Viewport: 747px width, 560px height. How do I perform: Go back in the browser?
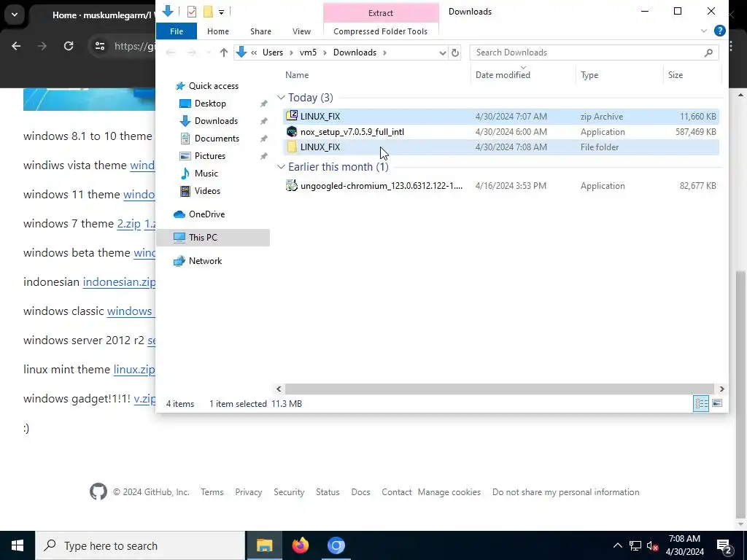click(16, 46)
